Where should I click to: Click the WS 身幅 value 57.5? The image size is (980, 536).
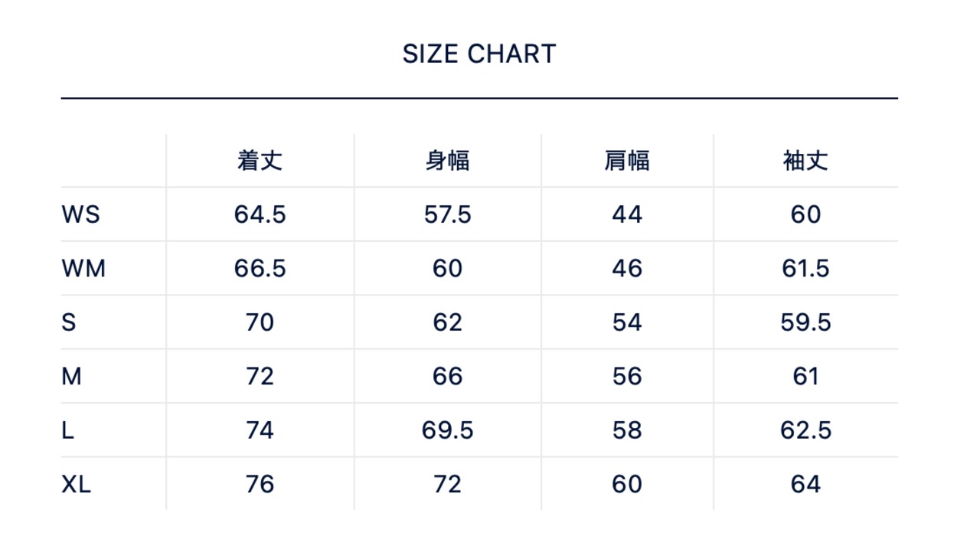(447, 214)
